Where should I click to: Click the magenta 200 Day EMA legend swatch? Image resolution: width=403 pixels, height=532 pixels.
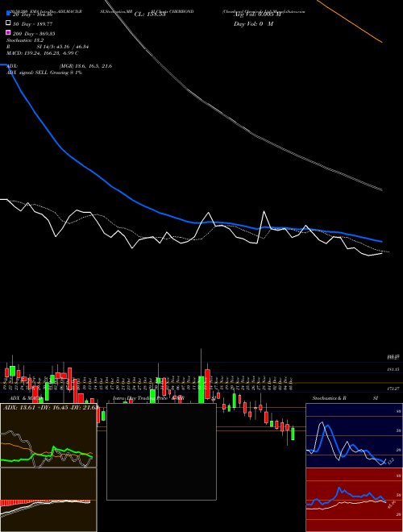click(8, 33)
